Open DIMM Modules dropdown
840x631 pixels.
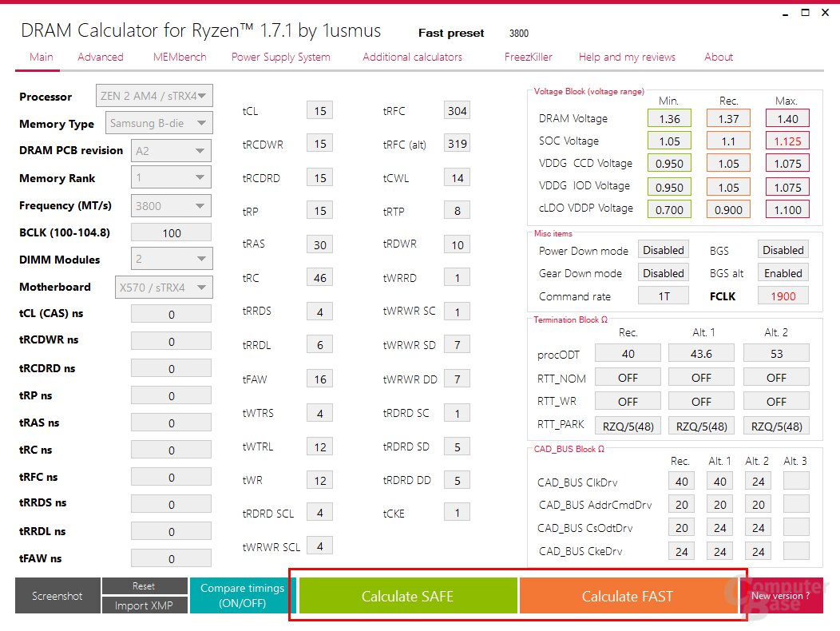[172, 259]
